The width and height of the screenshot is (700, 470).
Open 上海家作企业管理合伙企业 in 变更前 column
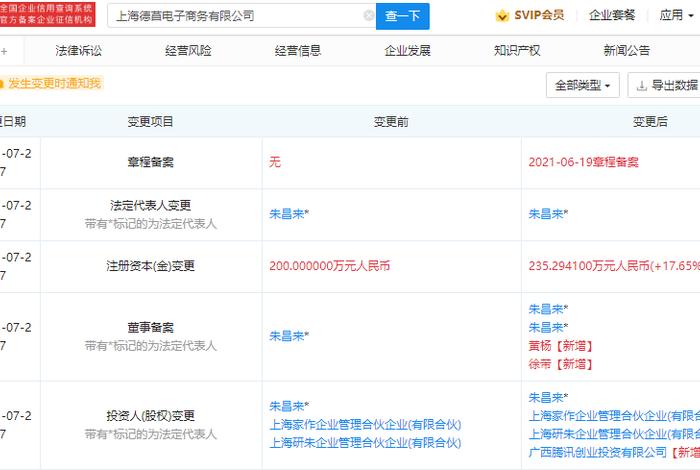pyautogui.click(x=365, y=424)
